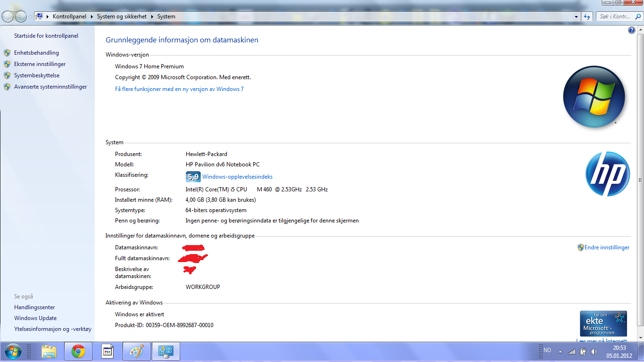Click the 'Grunnleggende informasjon om datamaskinen' heading
644x362 pixels.
(x=182, y=40)
